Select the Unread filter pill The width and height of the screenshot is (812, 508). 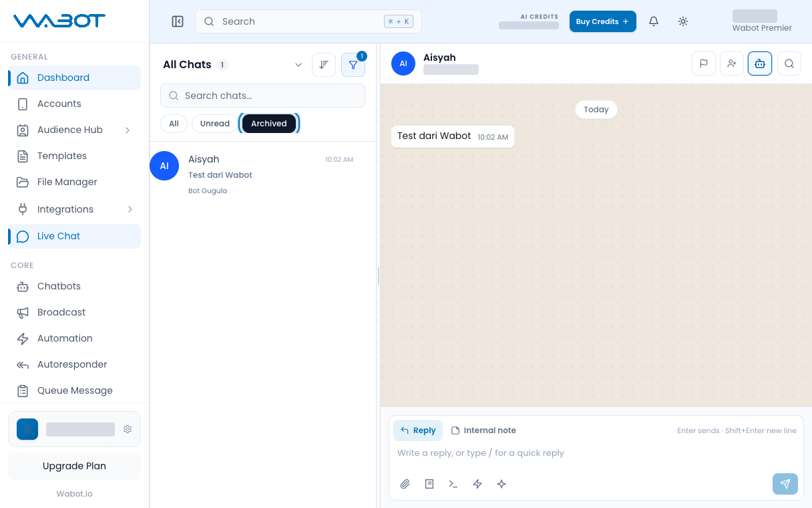point(214,124)
